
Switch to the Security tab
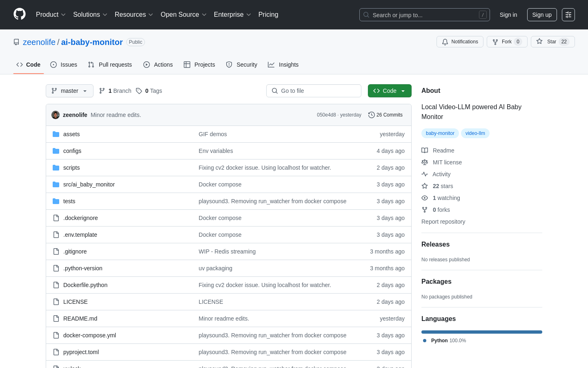(x=242, y=65)
